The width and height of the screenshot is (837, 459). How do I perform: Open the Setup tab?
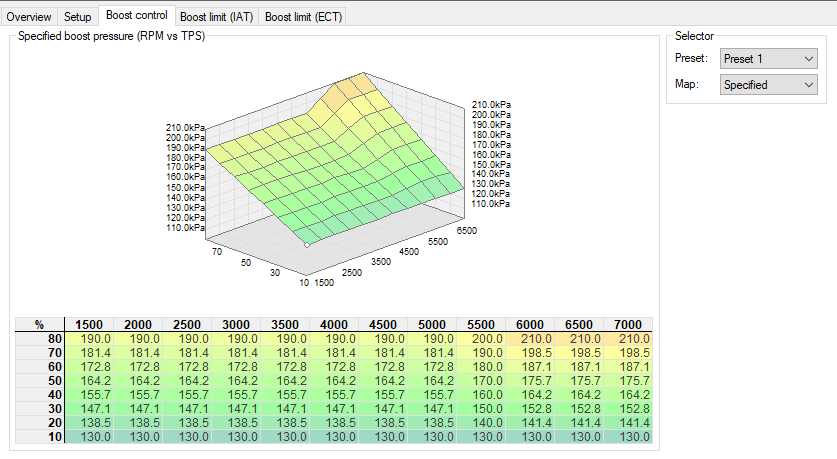77,17
